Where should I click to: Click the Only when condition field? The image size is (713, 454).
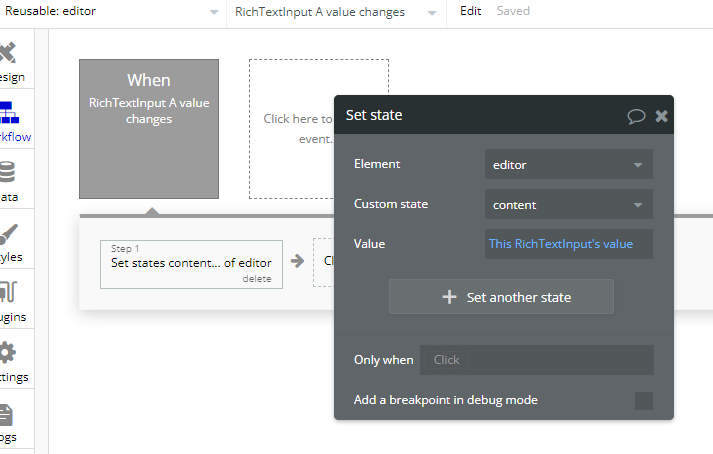pyautogui.click(x=536, y=360)
